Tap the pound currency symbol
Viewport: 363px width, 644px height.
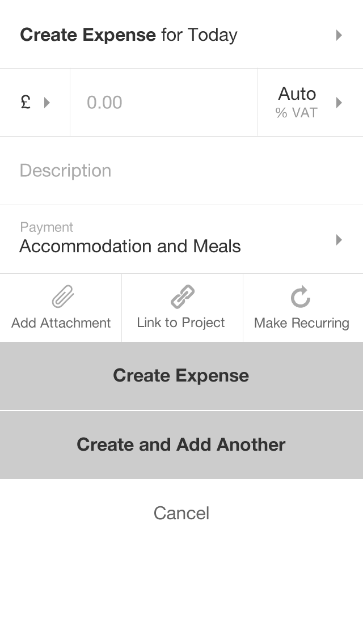(x=26, y=103)
